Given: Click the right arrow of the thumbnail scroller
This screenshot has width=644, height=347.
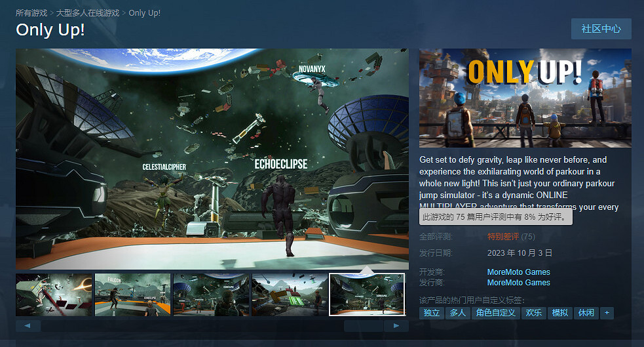Looking at the screenshot, I should point(396,325).
